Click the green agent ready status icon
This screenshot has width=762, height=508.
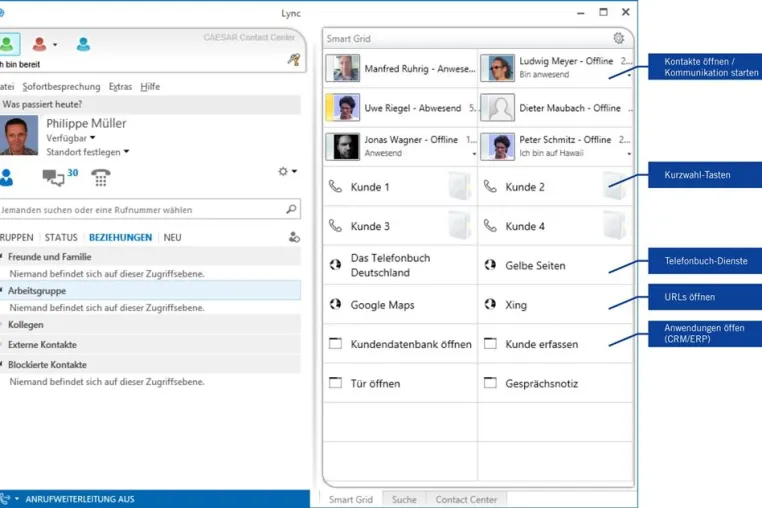click(8, 44)
